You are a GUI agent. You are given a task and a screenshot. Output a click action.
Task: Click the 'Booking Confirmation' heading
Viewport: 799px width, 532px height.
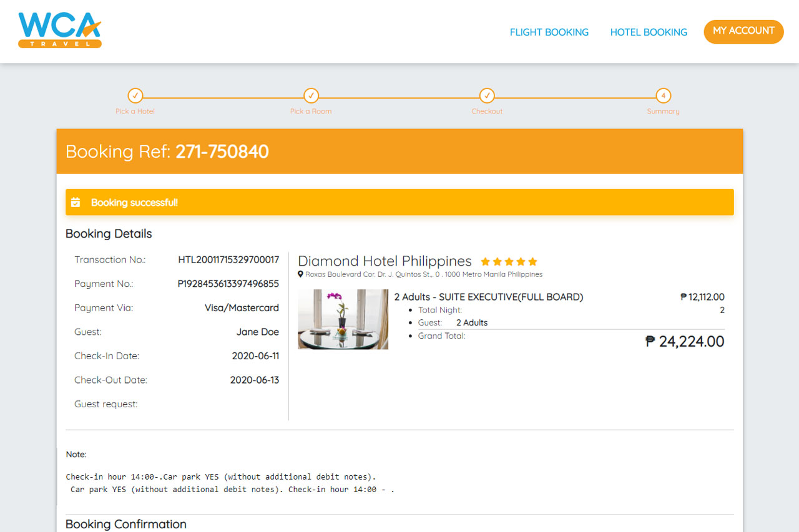pos(126,525)
